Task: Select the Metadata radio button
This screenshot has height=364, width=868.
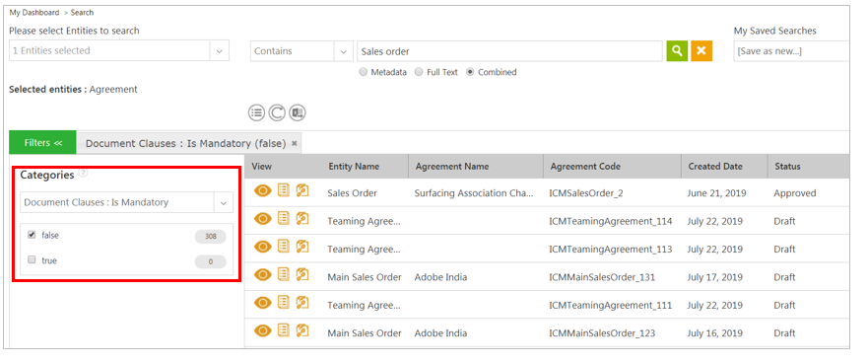Action: point(364,72)
